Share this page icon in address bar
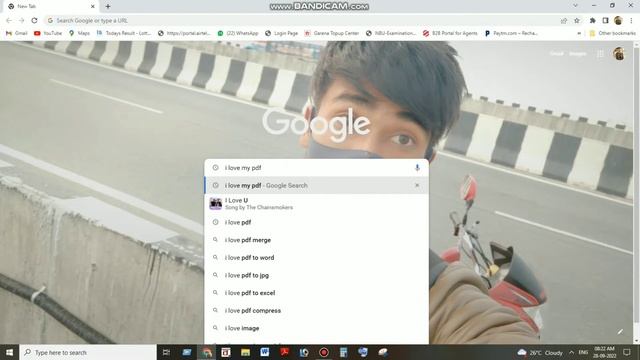The image size is (640, 360). [x=564, y=20]
